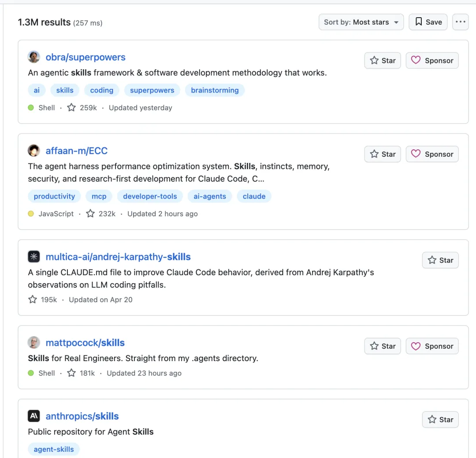The height and width of the screenshot is (458, 476).
Task: Click the 195k stargazers star icon
Action: (x=33, y=299)
